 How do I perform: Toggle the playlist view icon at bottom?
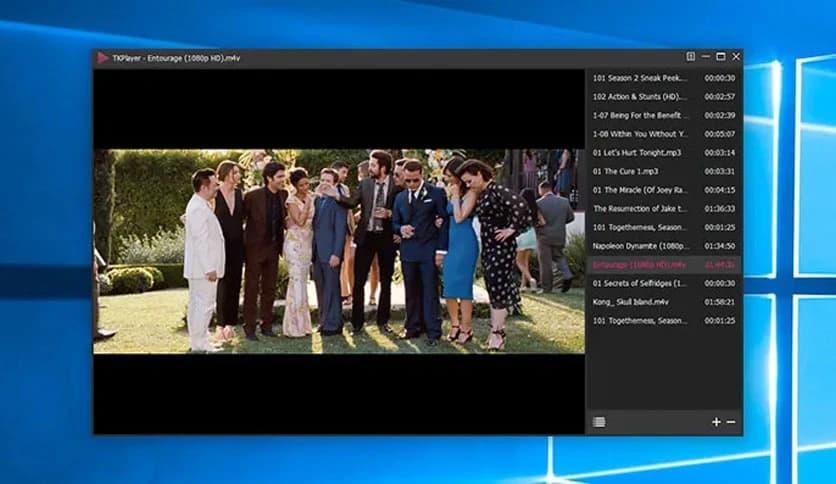click(x=598, y=422)
